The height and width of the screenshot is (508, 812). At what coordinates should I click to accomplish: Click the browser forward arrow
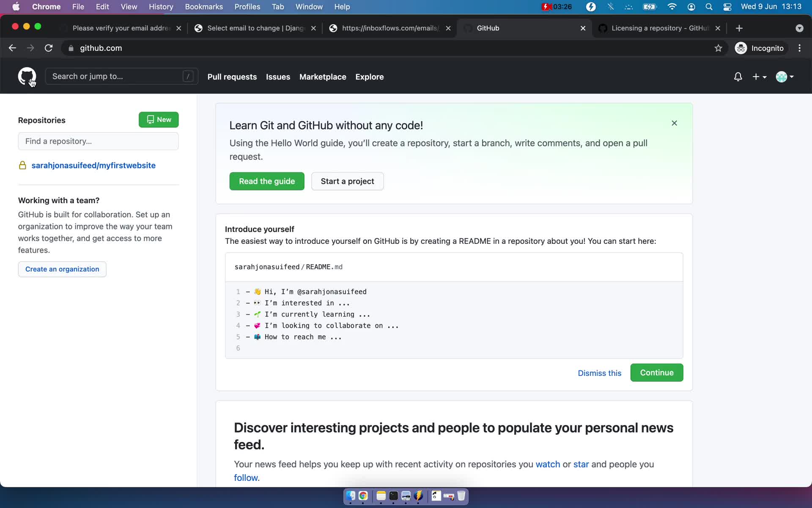tap(30, 48)
